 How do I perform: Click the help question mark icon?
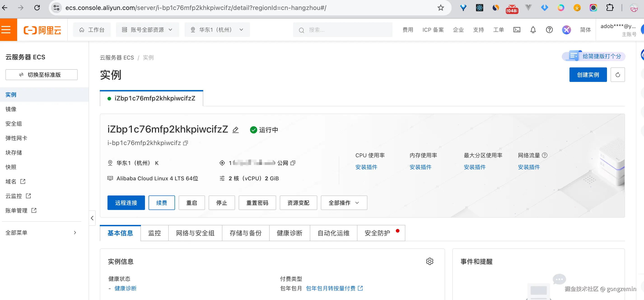[549, 30]
